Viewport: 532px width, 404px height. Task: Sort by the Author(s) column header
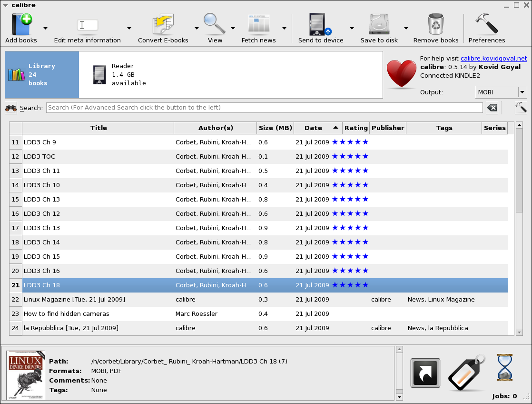tap(216, 128)
